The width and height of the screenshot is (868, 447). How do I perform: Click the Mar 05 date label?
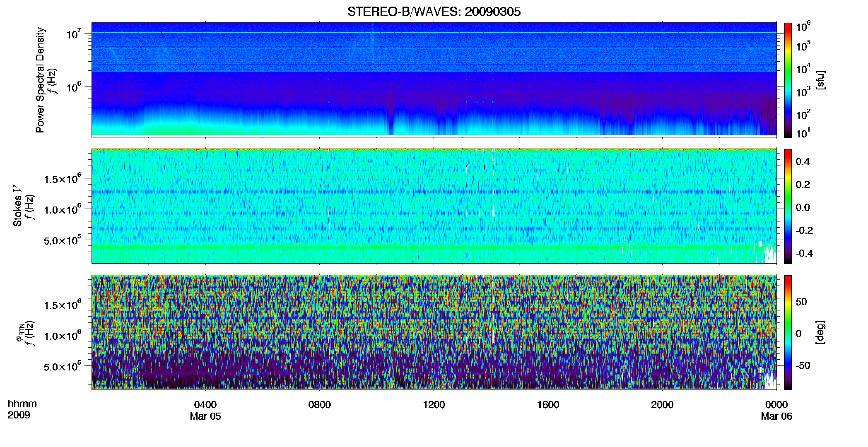pos(205,416)
